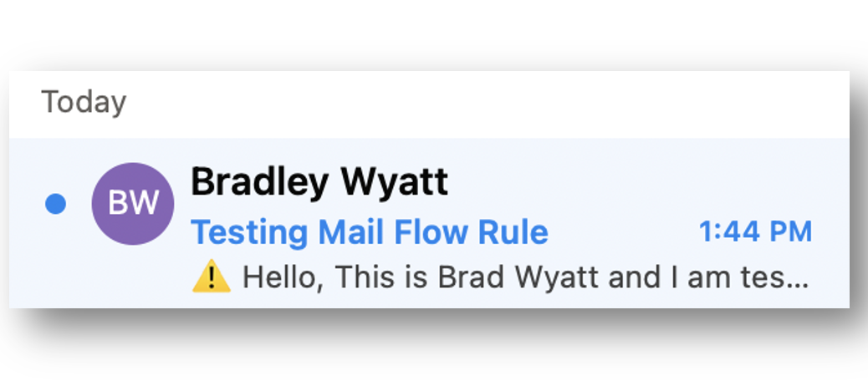This screenshot has width=868, height=381.
Task: Click the 1:44 PM timestamp
Action: [x=756, y=231]
